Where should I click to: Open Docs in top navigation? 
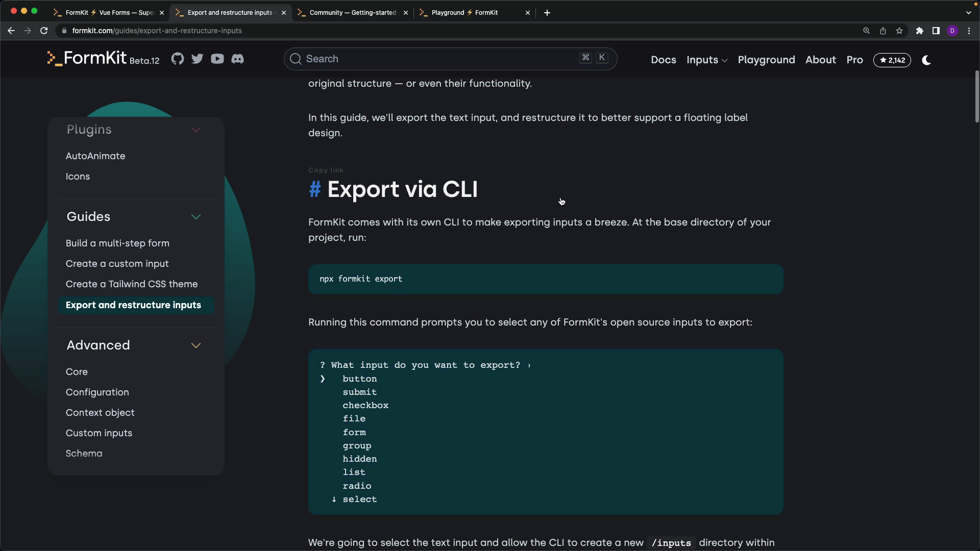[663, 60]
